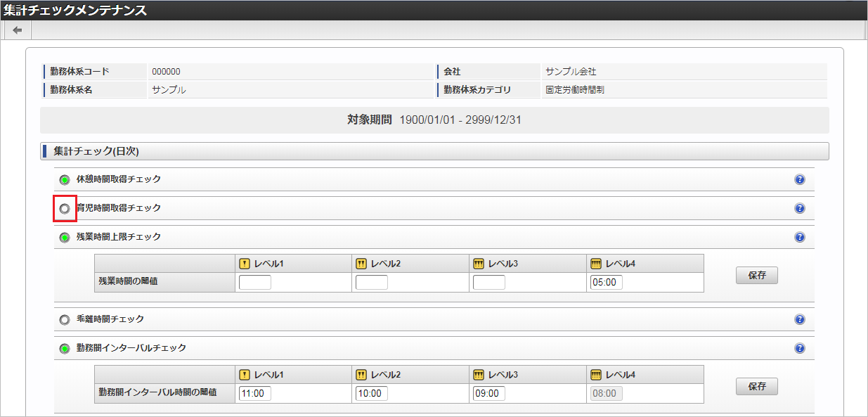Click interval レベル2 field showing 10:00
This screenshot has width=868, height=417.
point(372,393)
